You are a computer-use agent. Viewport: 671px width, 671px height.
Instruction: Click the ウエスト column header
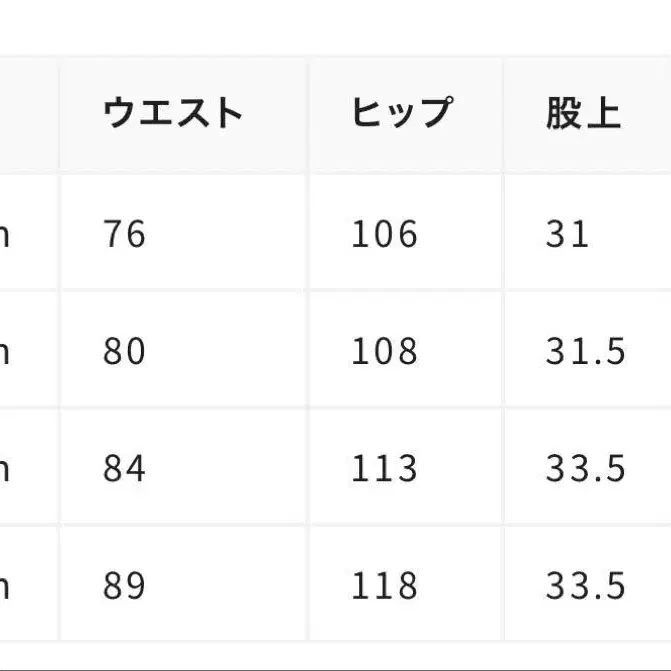[x=173, y=114]
